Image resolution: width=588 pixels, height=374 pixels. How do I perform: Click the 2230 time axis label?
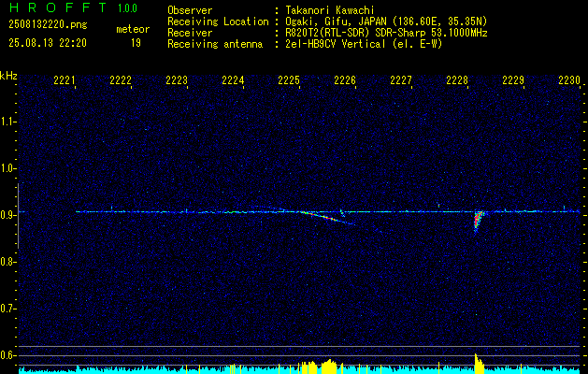tap(569, 80)
